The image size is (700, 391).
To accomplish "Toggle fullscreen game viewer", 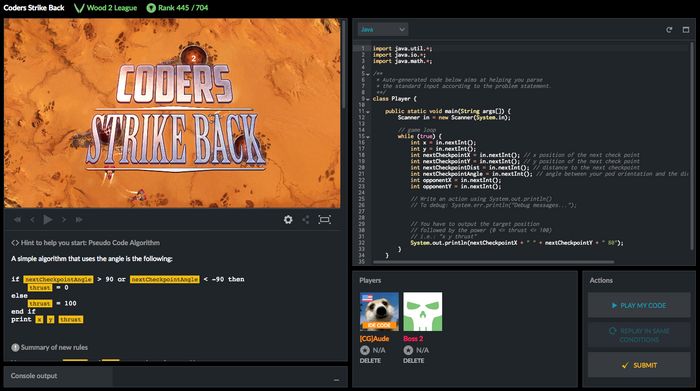I will [x=325, y=220].
